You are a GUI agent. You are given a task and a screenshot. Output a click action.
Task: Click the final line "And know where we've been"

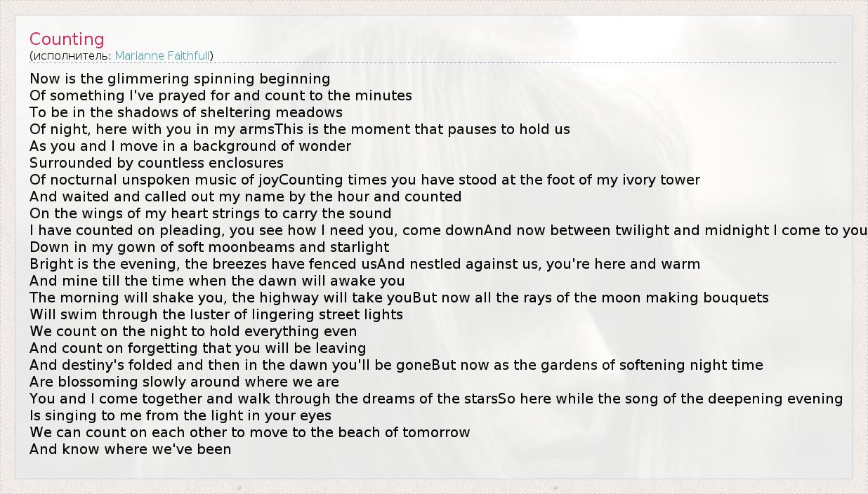[130, 449]
